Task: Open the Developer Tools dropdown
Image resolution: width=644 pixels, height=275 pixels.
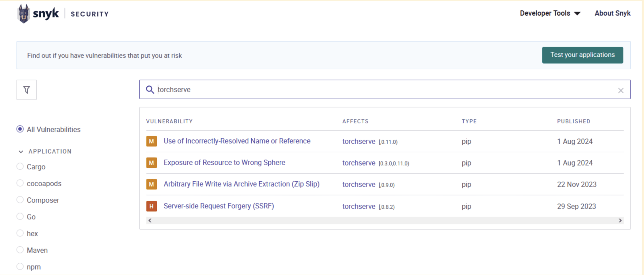Action: pyautogui.click(x=550, y=13)
